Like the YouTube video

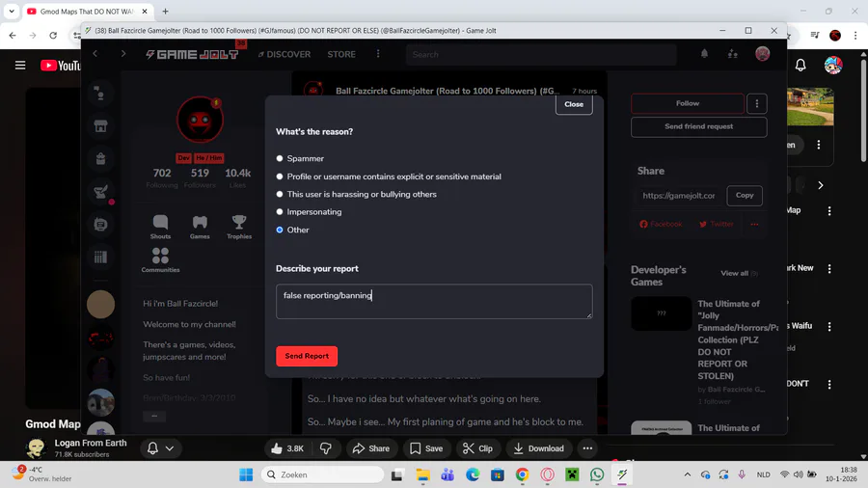[287, 448]
